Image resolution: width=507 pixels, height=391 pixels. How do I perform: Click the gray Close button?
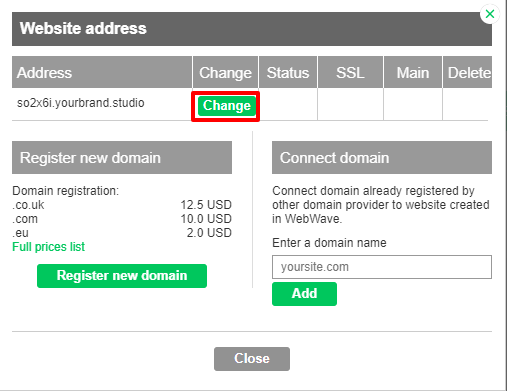tap(252, 359)
